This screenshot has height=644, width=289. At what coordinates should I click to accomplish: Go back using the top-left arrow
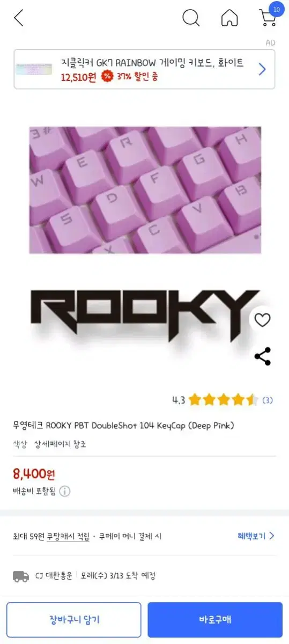pyautogui.click(x=19, y=18)
